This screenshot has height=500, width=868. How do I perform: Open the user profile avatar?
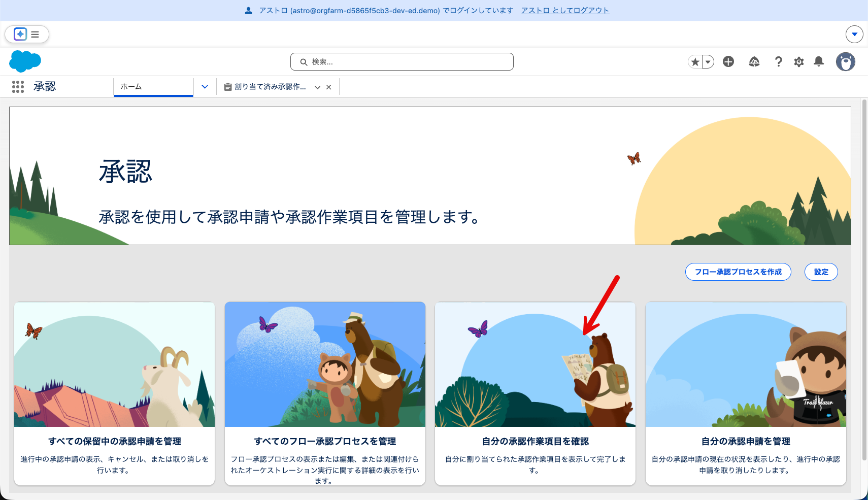tap(846, 61)
